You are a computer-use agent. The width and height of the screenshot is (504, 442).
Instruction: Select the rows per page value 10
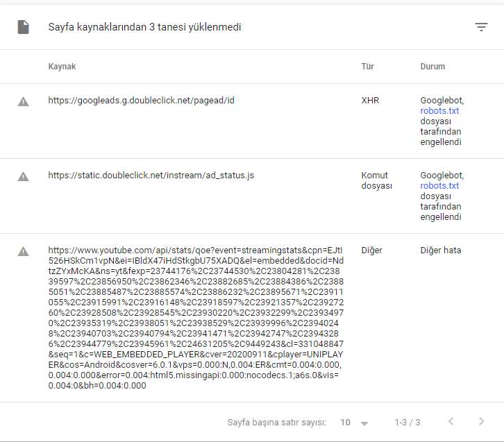click(x=345, y=422)
